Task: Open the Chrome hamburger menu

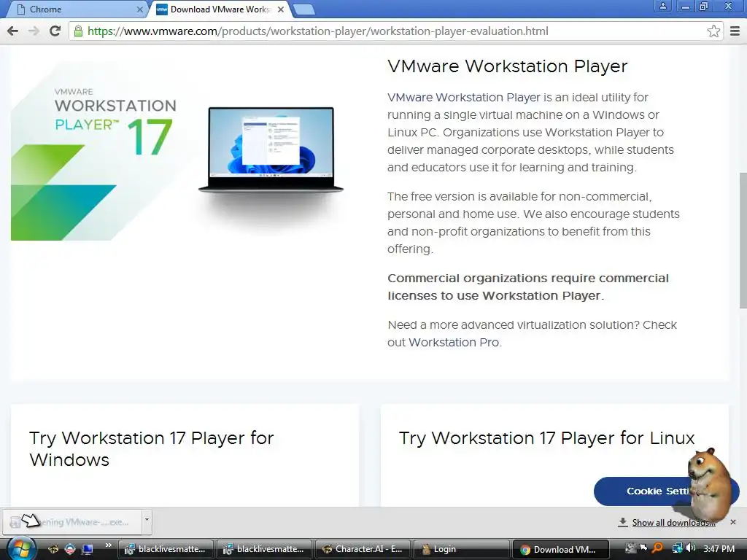Action: tap(735, 31)
